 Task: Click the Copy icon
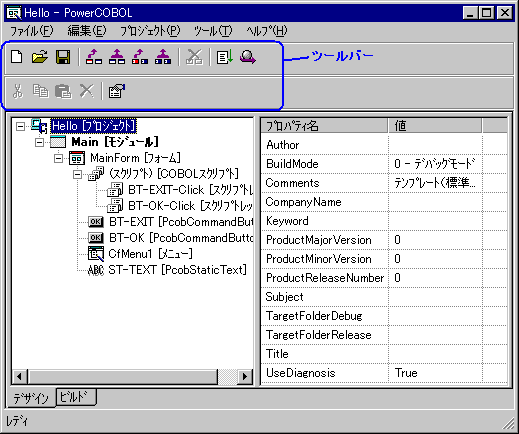[x=40, y=91]
